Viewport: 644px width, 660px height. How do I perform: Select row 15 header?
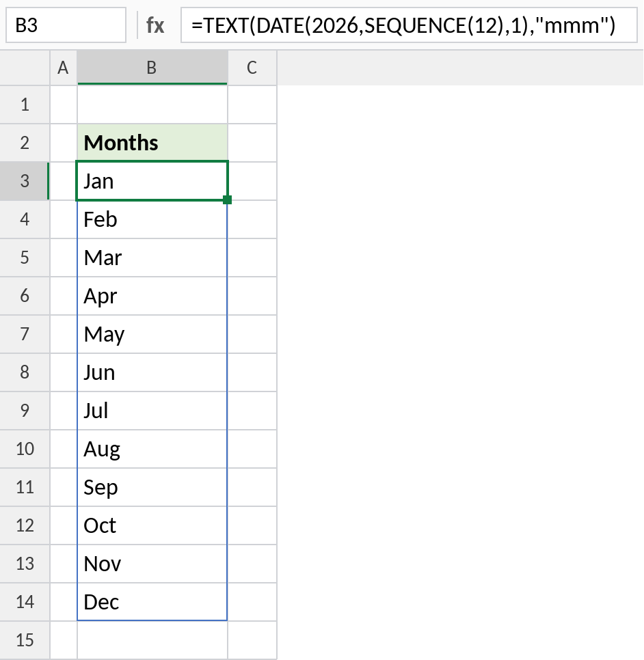pyautogui.click(x=25, y=640)
